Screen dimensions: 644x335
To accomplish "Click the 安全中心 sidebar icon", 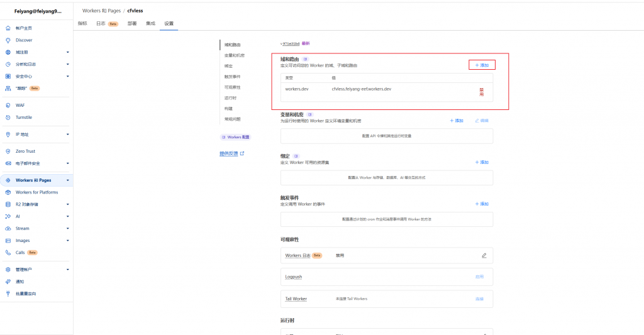I will (x=8, y=76).
